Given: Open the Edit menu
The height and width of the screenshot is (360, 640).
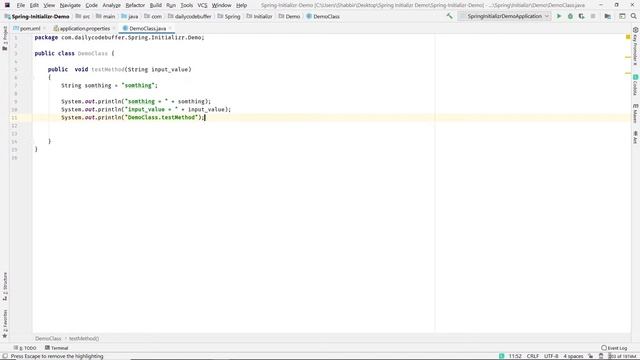Looking at the screenshot, I should (x=34, y=5).
